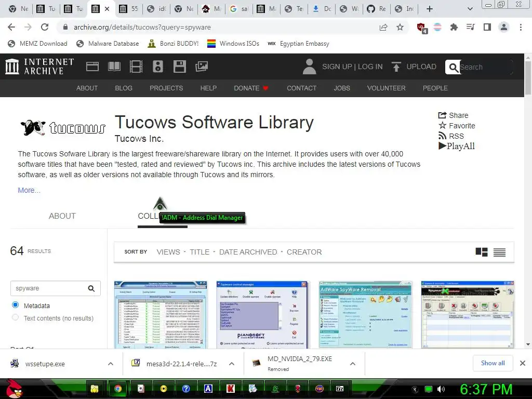Image resolution: width=532 pixels, height=399 pixels.
Task: Open the Internet Archive web icon
Action: click(x=92, y=66)
